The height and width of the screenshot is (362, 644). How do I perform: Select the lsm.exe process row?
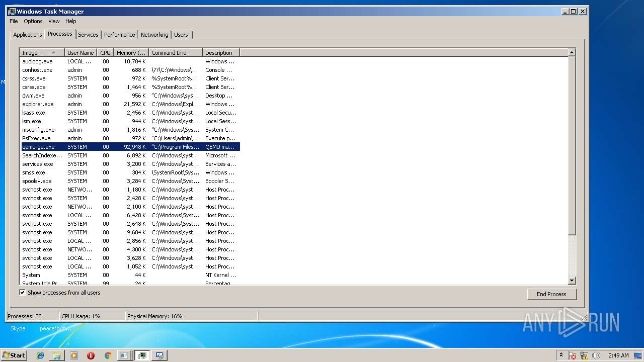(130, 121)
